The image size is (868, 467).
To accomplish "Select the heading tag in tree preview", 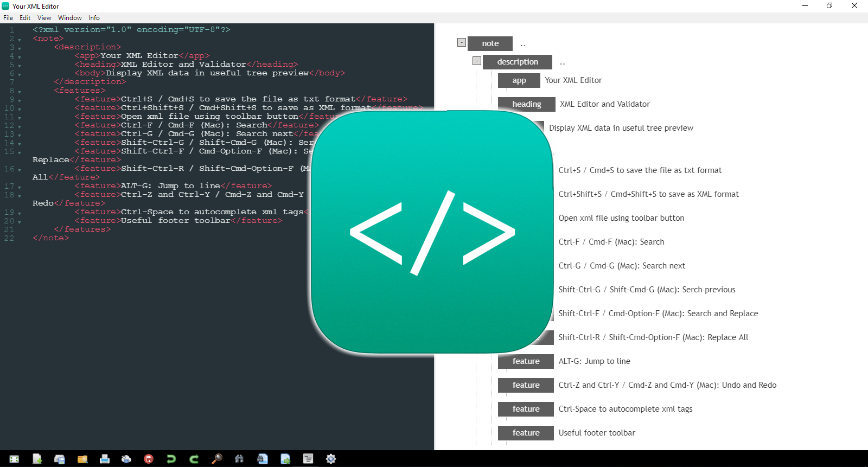I will point(527,104).
